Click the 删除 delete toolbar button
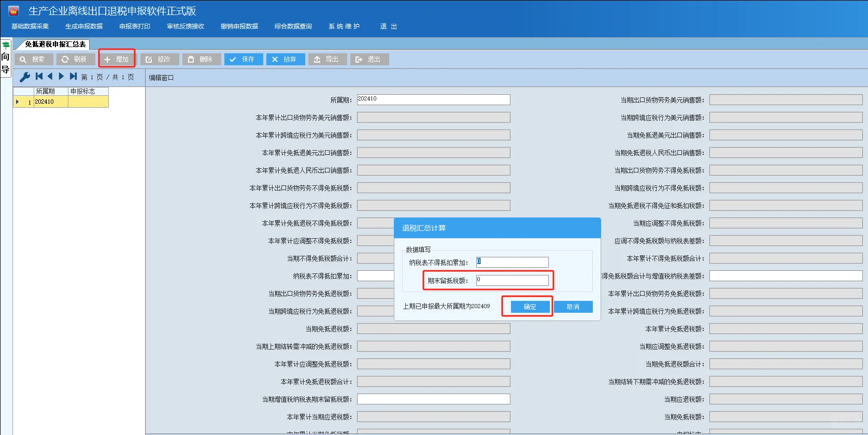The width and height of the screenshot is (868, 435). 202,60
